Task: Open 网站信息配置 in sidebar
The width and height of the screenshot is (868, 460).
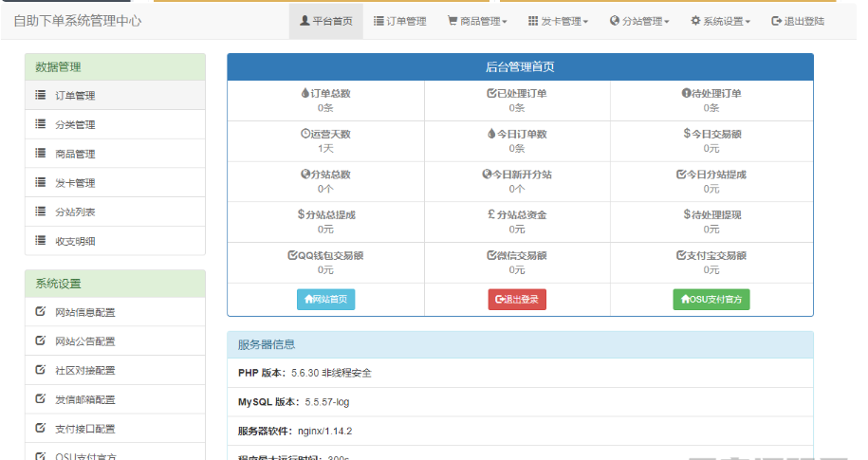Action: [x=115, y=312]
